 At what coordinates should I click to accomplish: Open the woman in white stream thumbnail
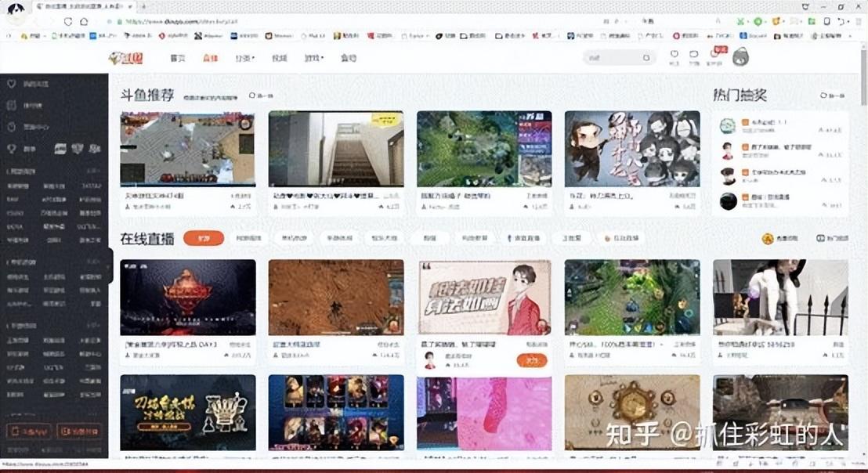point(780,298)
